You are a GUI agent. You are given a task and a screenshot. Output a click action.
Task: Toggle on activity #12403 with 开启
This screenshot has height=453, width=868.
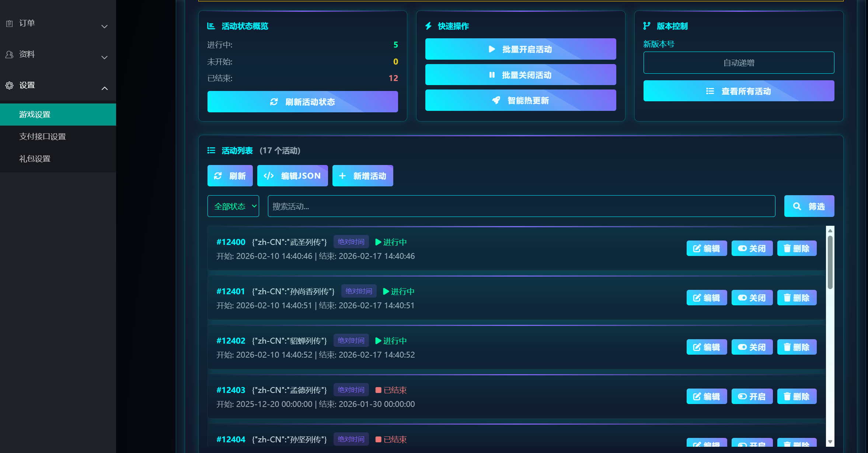(752, 397)
